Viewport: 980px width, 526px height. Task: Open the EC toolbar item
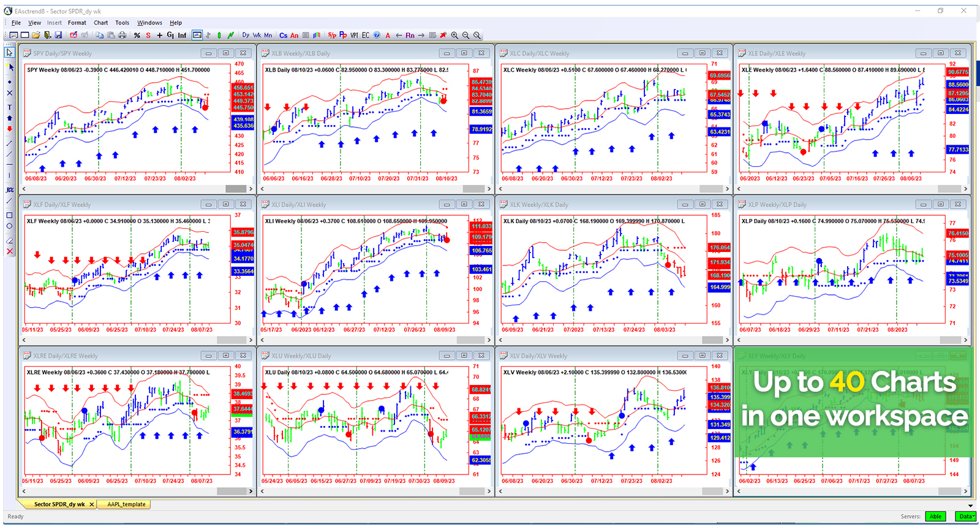pyautogui.click(x=366, y=35)
